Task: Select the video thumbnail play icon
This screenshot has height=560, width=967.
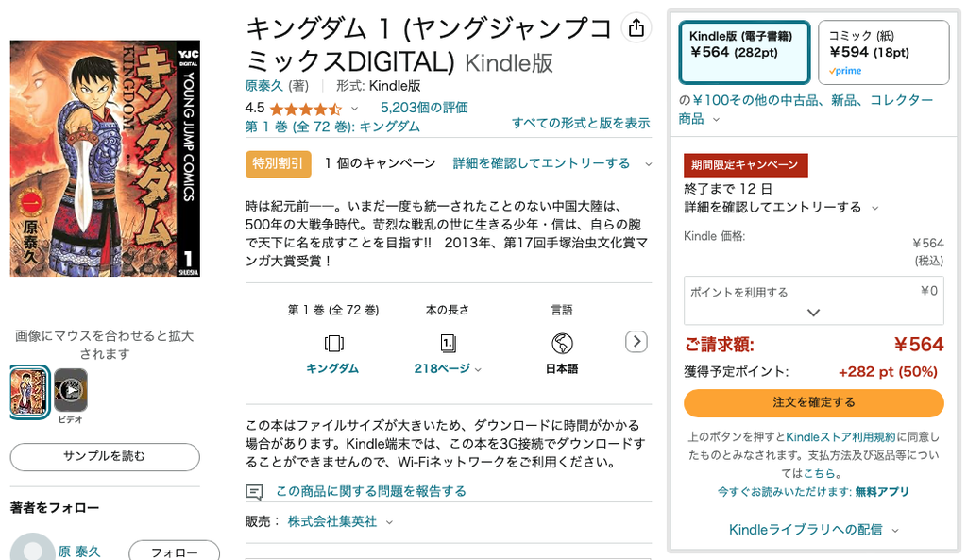Action: 71,389
